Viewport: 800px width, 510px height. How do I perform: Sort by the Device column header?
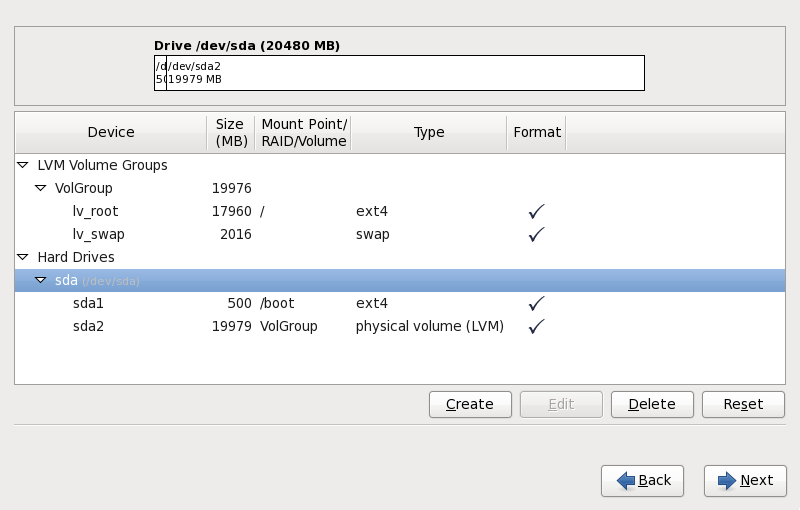pyautogui.click(x=111, y=132)
